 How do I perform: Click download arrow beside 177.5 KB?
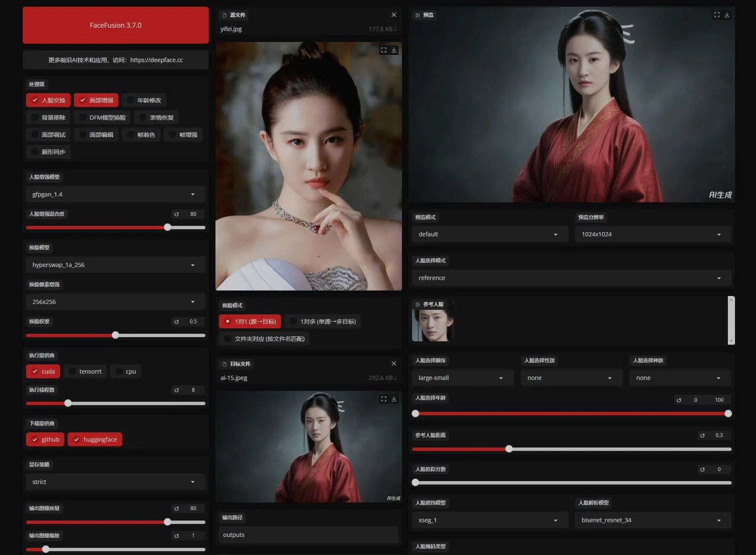pos(396,29)
